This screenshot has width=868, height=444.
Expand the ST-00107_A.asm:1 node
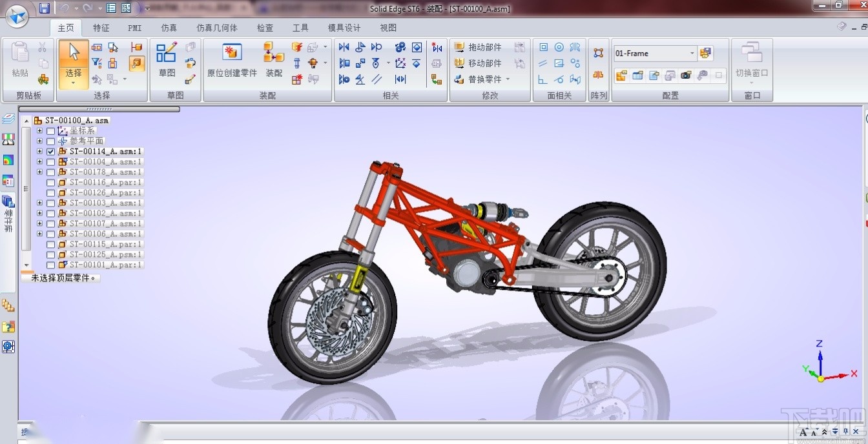(x=39, y=223)
